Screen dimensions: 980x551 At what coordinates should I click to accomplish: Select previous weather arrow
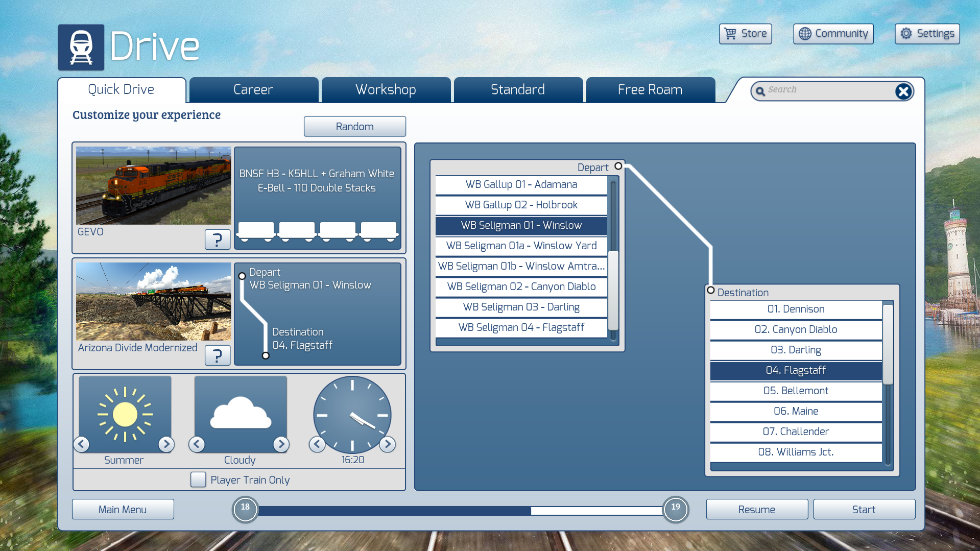pyautogui.click(x=197, y=444)
